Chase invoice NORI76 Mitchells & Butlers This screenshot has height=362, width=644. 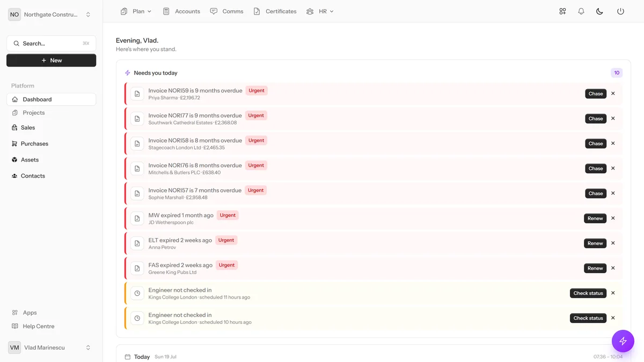coord(596,168)
